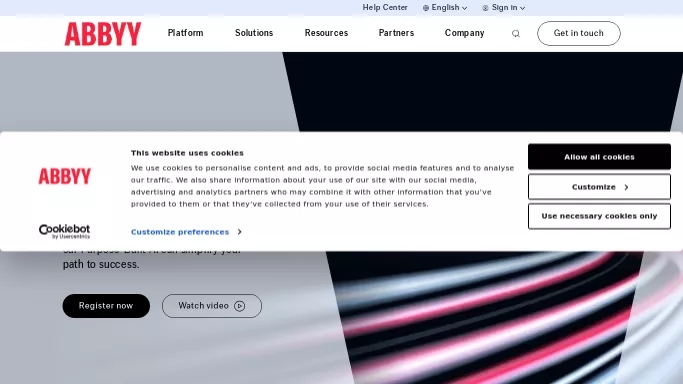Image resolution: width=683 pixels, height=384 pixels.
Task: Expand the Sign in dropdown
Action: pos(504,7)
